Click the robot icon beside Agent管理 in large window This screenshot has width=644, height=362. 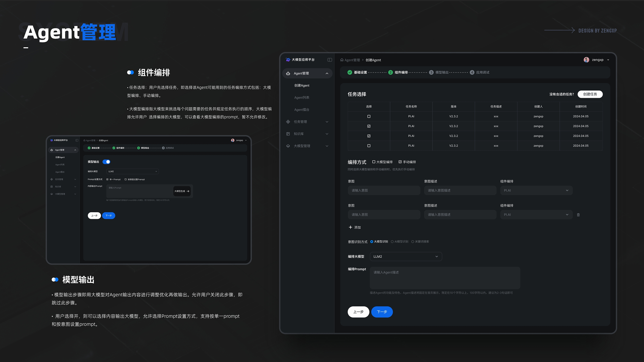tap(288, 73)
